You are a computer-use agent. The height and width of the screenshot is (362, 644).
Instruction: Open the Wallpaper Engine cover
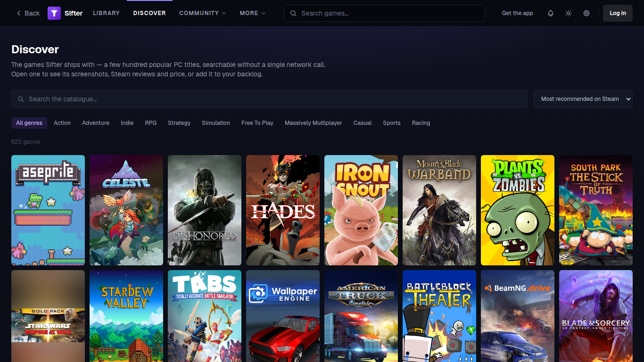(283, 316)
